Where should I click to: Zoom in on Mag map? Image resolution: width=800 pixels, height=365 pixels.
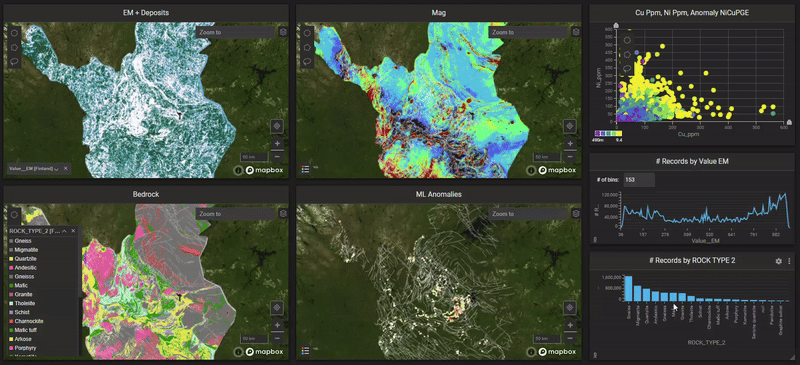tap(570, 143)
